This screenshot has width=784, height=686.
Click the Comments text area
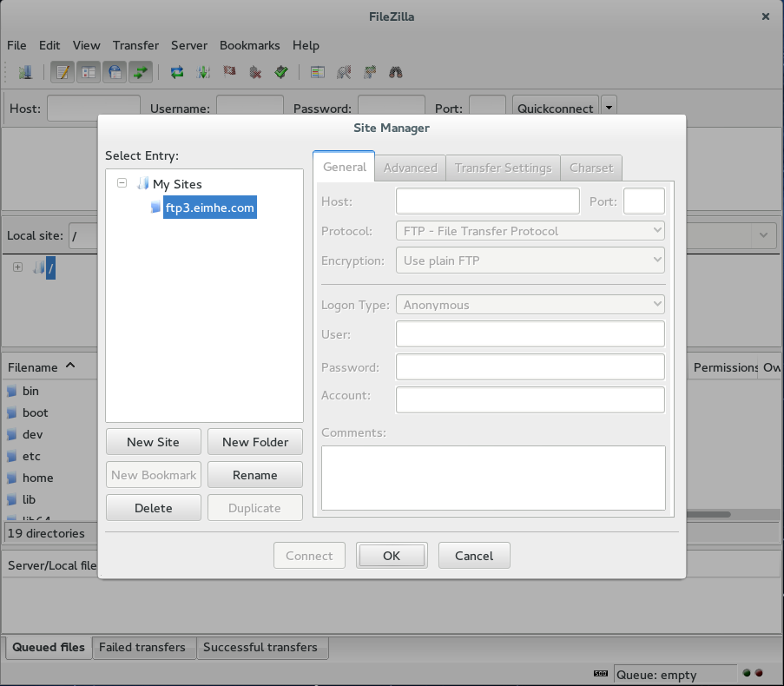click(493, 478)
